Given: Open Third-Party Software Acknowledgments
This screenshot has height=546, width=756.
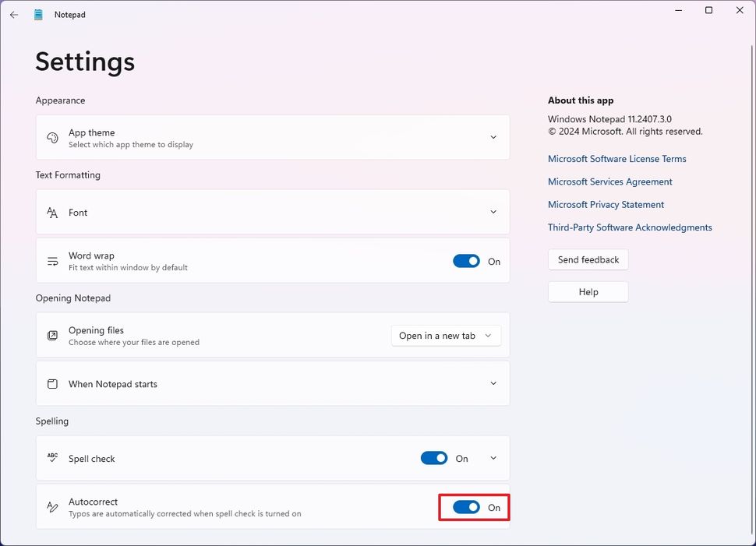Looking at the screenshot, I should tap(629, 227).
